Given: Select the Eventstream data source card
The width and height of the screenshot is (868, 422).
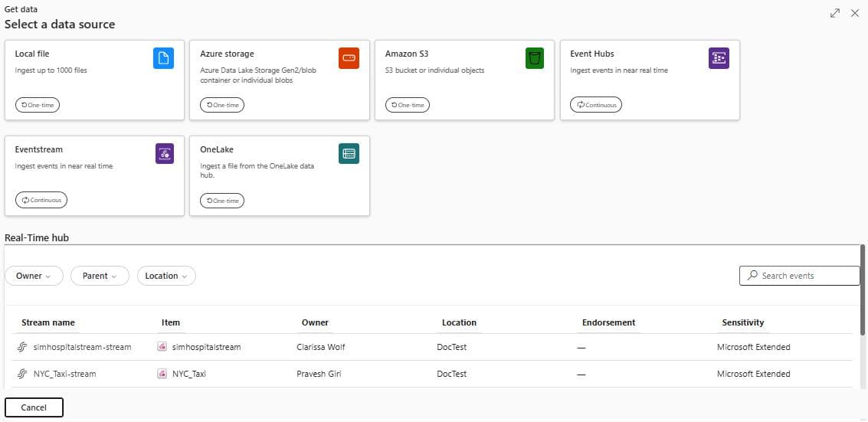Looking at the screenshot, I should pyautogui.click(x=95, y=176).
